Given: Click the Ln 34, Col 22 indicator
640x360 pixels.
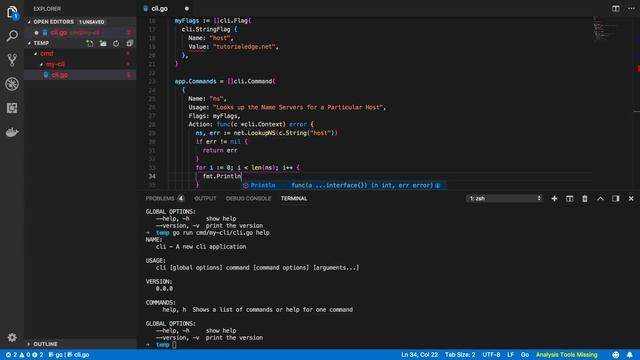Looking at the screenshot, I should (x=419, y=355).
